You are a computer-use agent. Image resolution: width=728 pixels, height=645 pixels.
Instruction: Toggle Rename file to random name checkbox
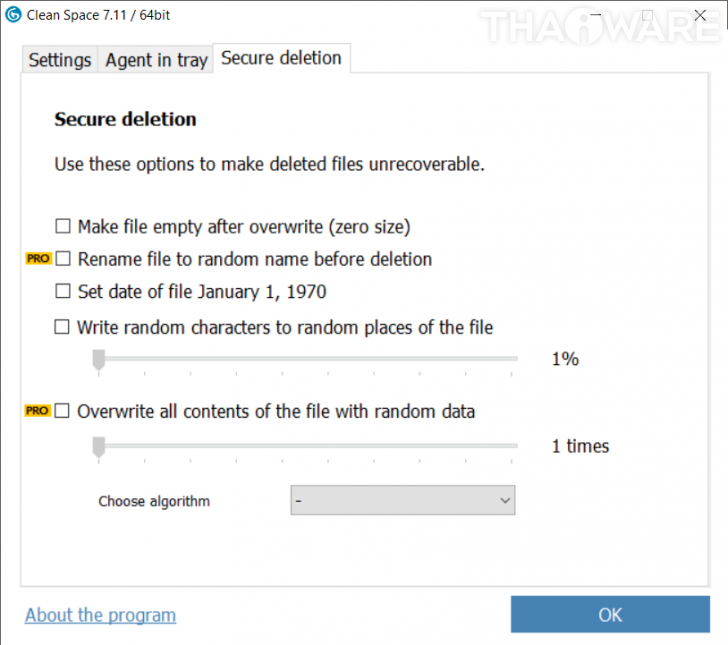point(63,259)
